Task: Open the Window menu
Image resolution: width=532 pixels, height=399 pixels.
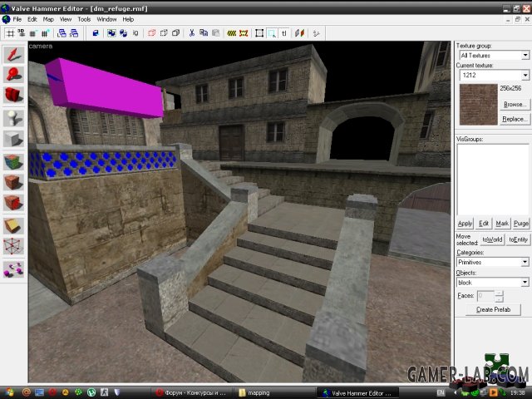Action: point(106,19)
